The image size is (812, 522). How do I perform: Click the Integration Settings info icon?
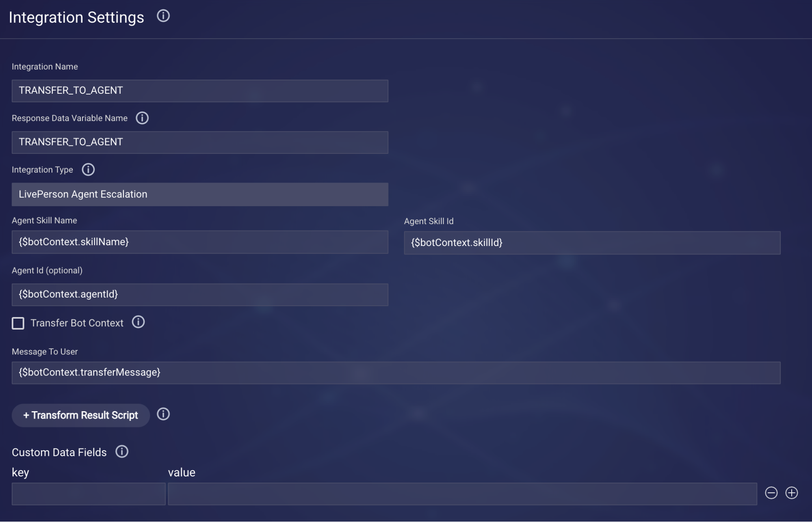tap(163, 15)
